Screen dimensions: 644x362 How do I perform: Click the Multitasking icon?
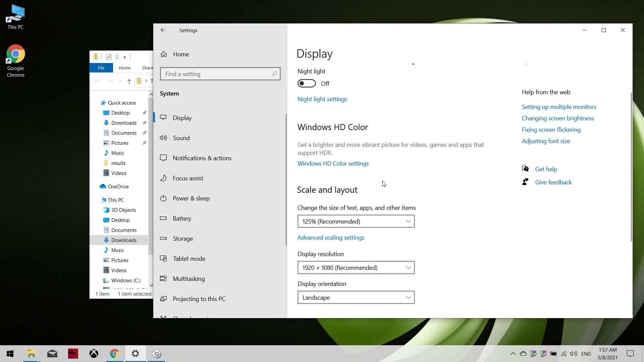163,279
